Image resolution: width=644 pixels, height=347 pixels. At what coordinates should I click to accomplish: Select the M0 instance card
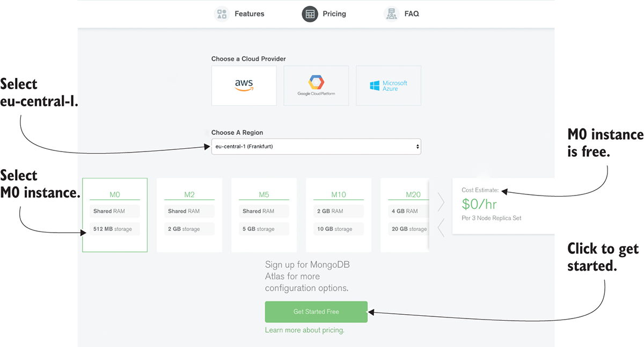pos(115,215)
